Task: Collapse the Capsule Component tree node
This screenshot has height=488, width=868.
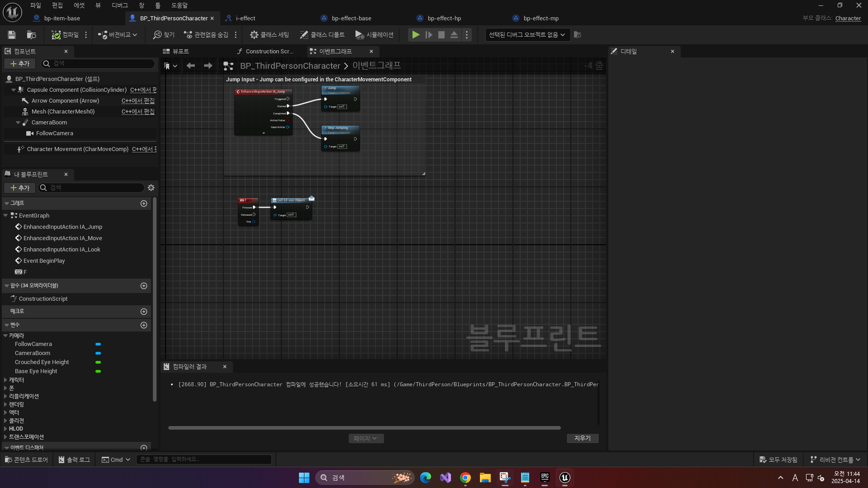Action: click(14, 90)
